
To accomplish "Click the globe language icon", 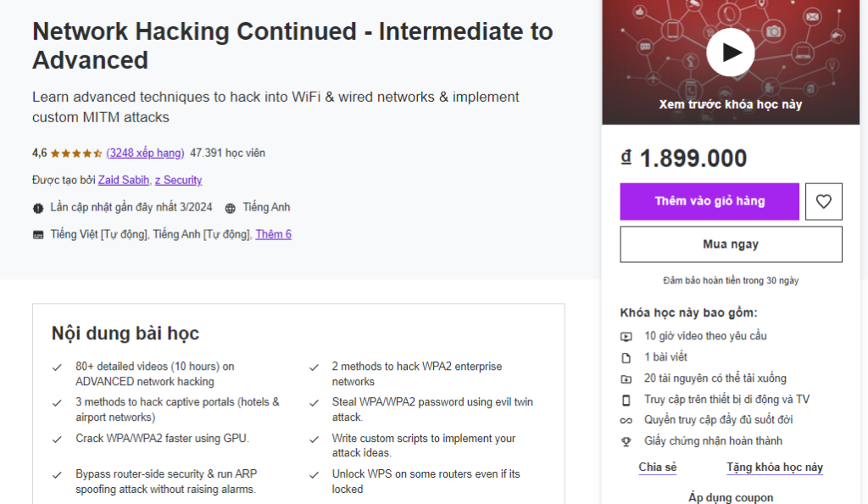I will pyautogui.click(x=231, y=208).
